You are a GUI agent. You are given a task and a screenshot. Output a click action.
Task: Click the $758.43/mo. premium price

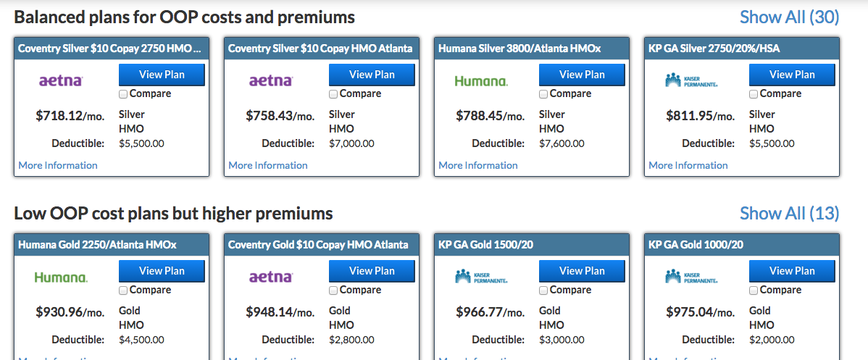coord(280,117)
